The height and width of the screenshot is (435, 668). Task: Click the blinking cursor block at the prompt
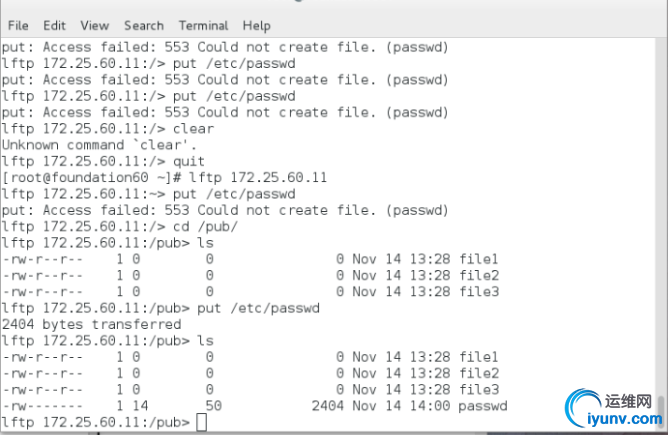[202, 422]
